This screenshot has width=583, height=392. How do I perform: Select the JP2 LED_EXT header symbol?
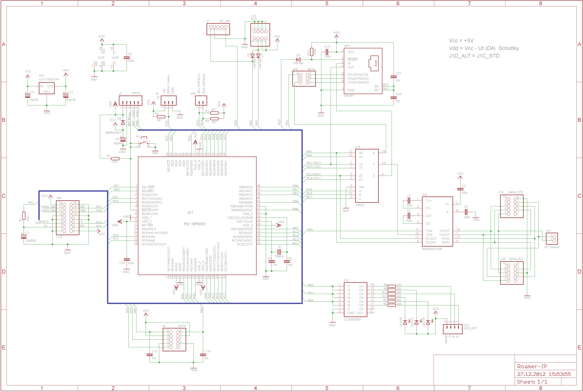coord(453,329)
